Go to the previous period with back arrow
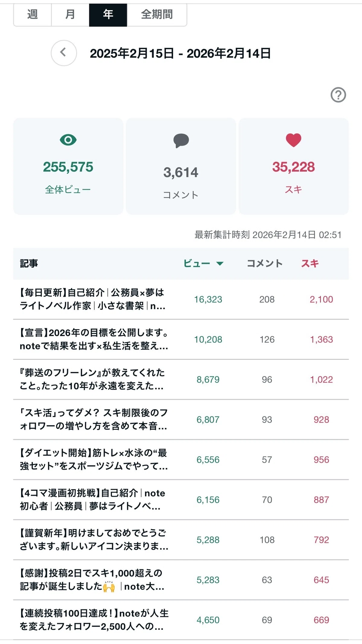This screenshot has height=644, width=362. click(x=64, y=53)
